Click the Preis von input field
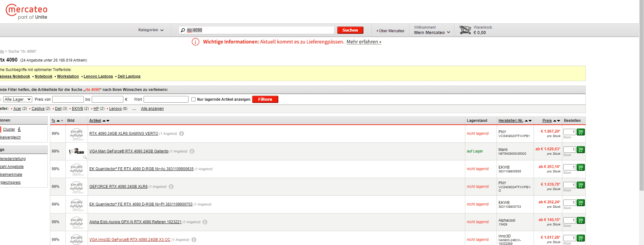The width and height of the screenshot is (644, 245). 68,99
